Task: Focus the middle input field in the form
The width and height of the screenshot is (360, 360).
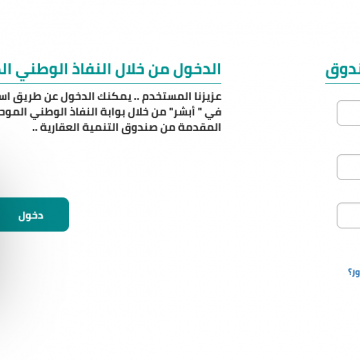Action: (349, 167)
